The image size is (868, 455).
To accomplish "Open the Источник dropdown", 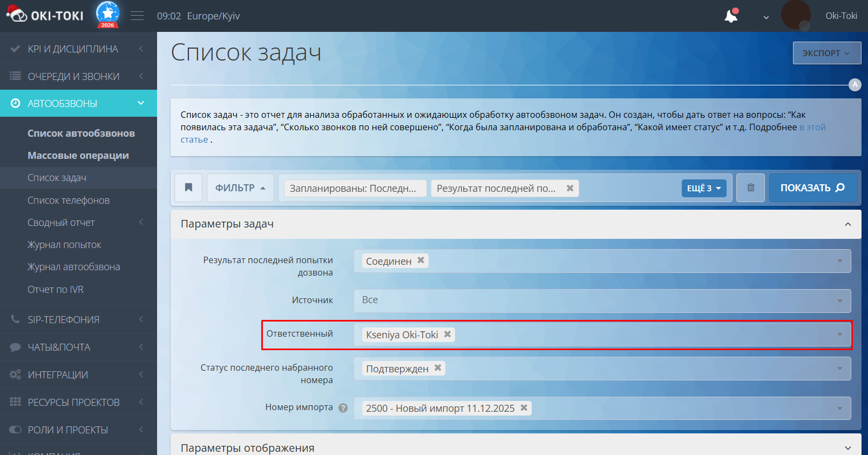I will pos(602,300).
